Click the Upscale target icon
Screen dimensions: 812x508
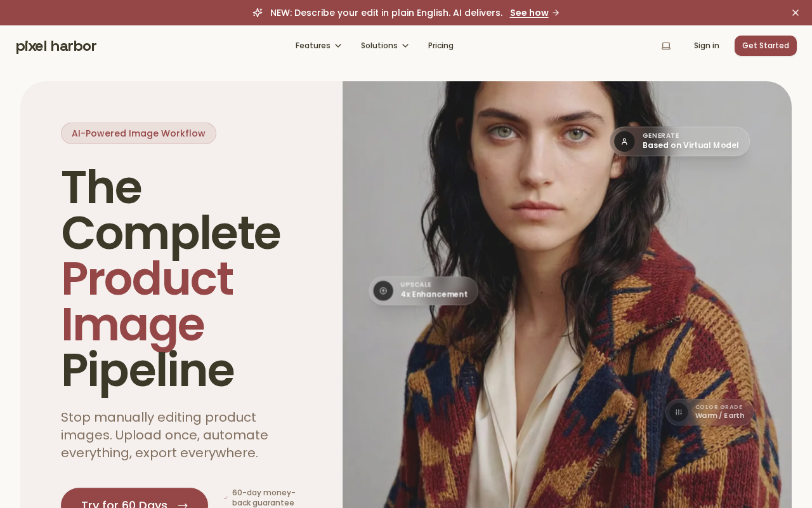pyautogui.click(x=383, y=291)
